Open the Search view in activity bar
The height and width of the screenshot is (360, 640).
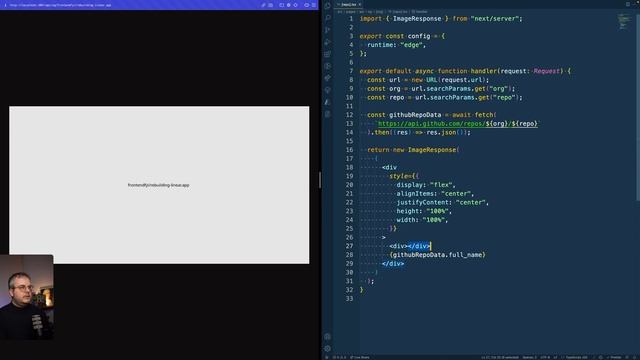click(327, 18)
